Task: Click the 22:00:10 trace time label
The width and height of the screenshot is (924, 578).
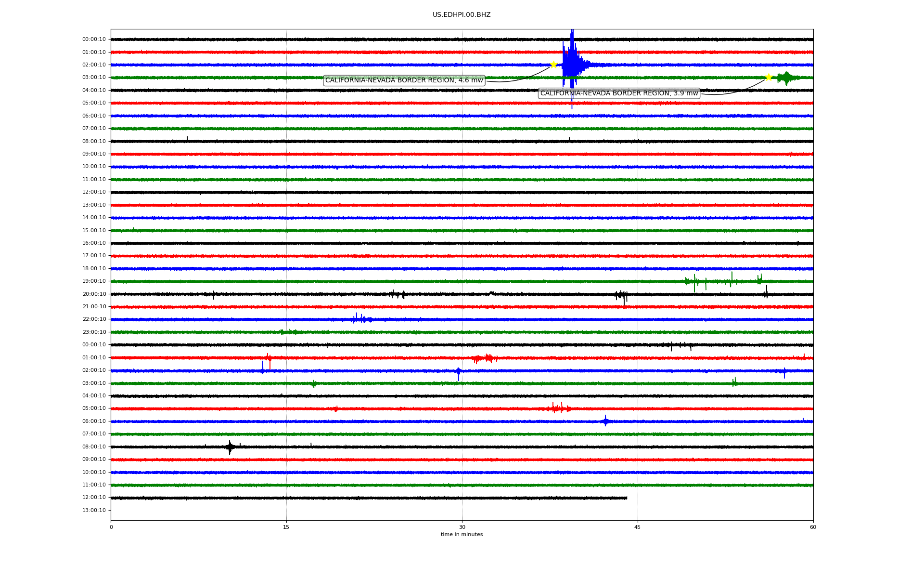Action: point(94,319)
